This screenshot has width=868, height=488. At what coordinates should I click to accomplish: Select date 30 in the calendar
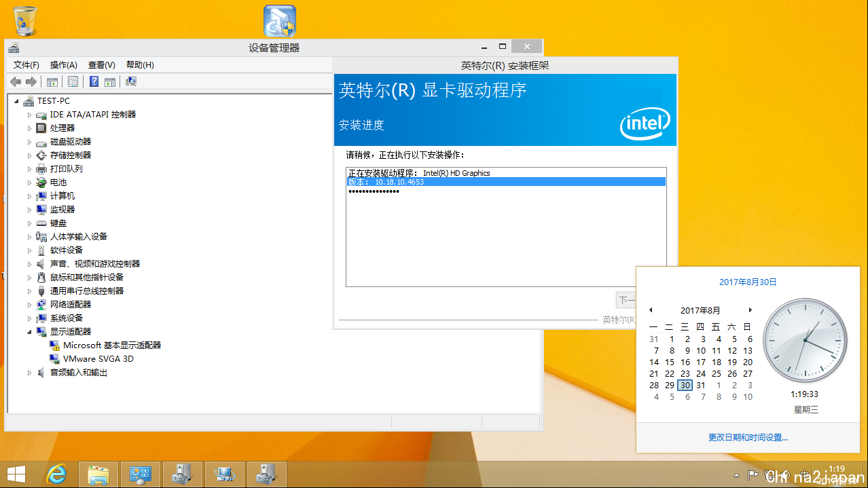tap(685, 385)
